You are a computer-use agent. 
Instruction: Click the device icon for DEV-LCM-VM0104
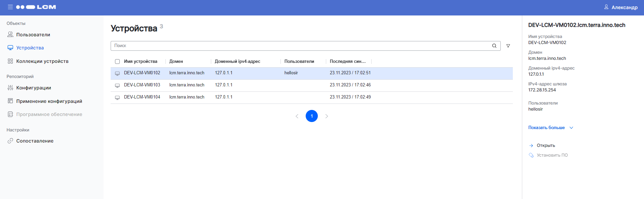click(117, 97)
